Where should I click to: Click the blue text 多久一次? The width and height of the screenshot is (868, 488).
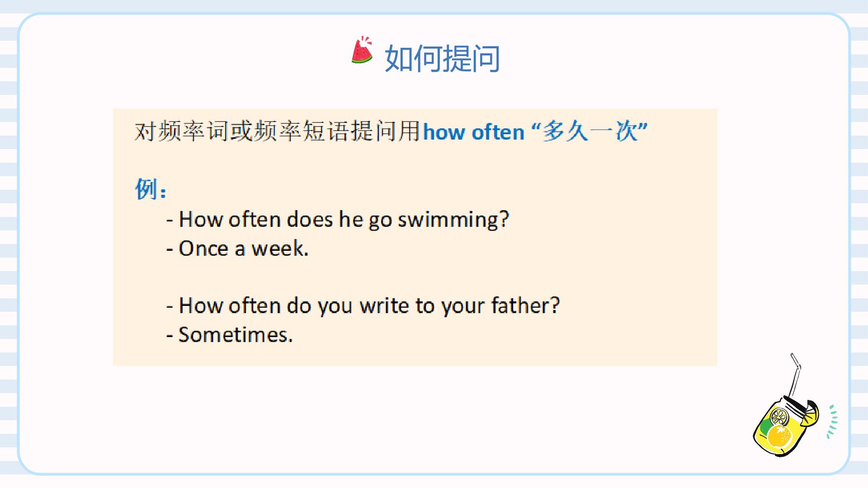click(590, 131)
